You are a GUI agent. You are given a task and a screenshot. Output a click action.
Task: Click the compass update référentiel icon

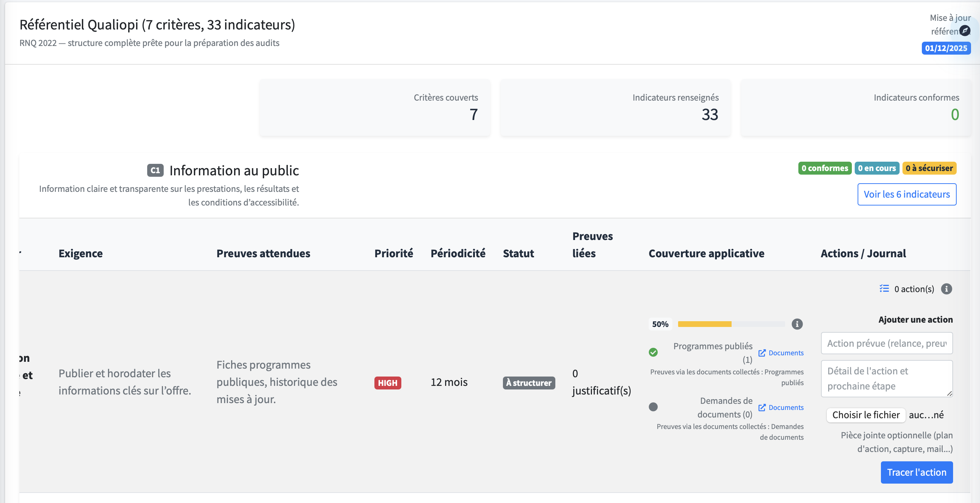(x=965, y=31)
